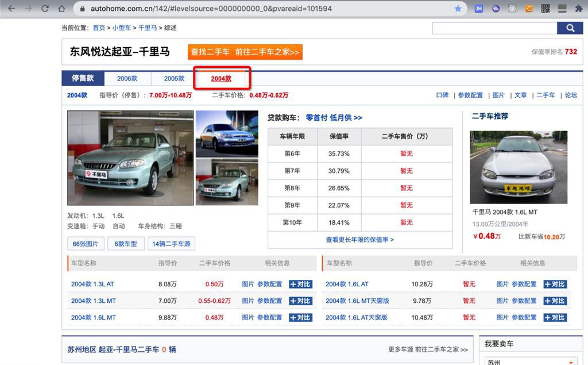Add 2004款 1.6L AT to 对比

pos(555,285)
